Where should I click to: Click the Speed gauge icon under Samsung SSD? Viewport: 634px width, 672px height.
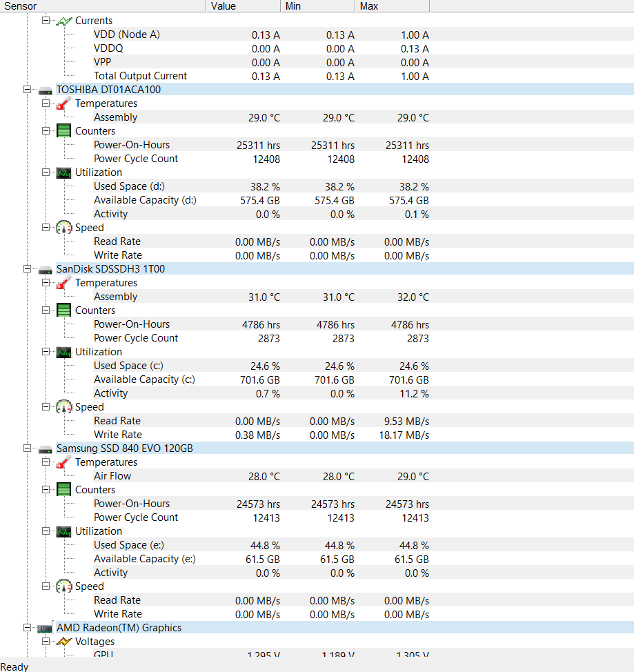(63, 586)
